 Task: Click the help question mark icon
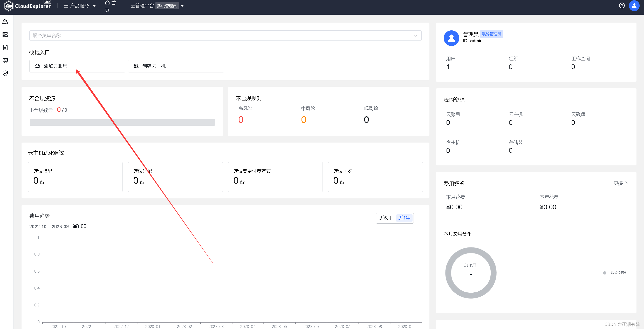tap(622, 5)
